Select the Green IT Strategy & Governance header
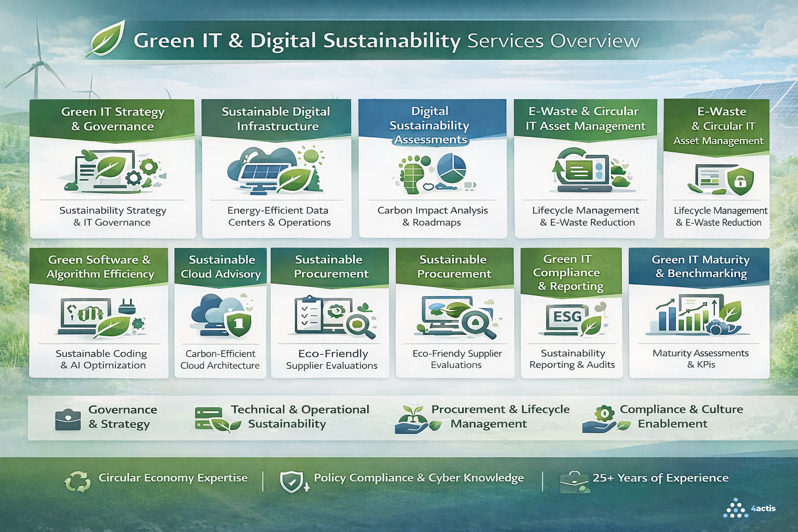798x532 pixels. (x=113, y=119)
